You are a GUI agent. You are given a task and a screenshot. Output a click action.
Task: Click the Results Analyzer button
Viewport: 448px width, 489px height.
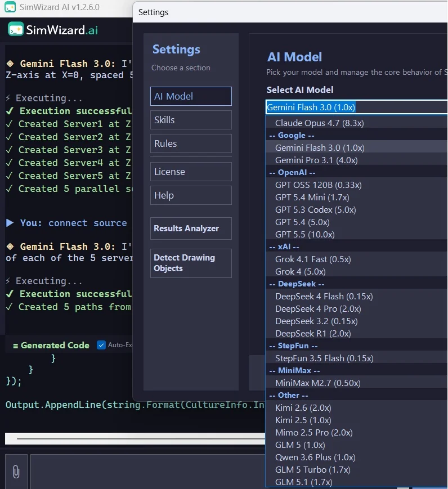pos(191,228)
